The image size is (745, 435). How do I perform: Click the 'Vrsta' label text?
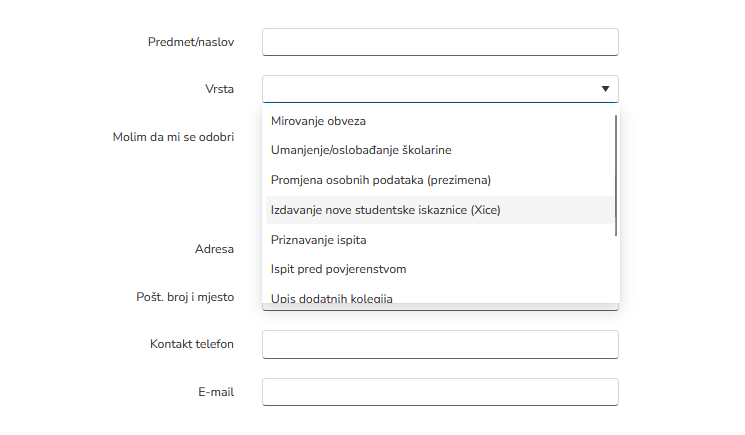click(219, 89)
